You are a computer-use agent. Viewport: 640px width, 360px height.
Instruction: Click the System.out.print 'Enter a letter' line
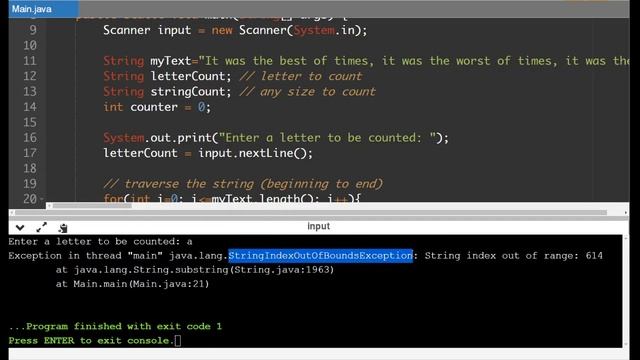pyautogui.click(x=276, y=138)
